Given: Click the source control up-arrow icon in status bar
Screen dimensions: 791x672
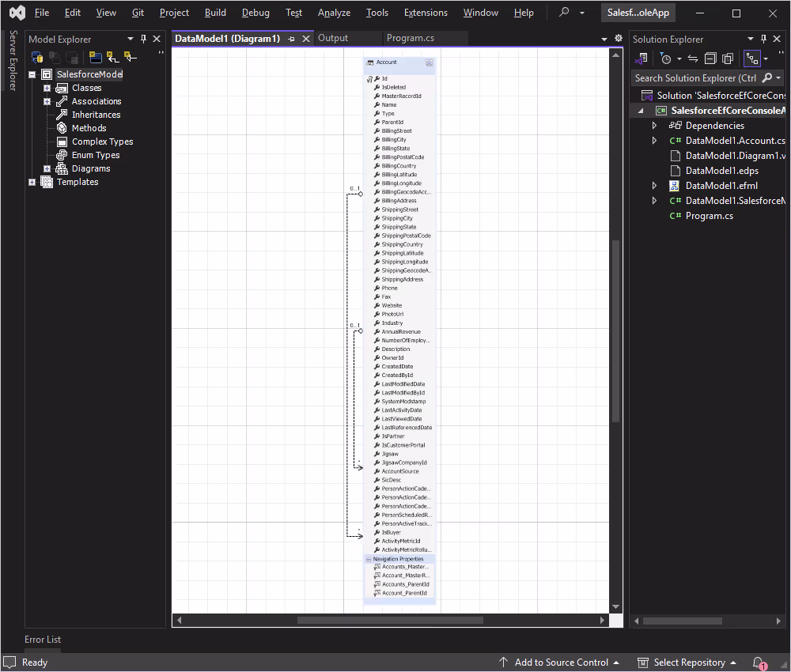Looking at the screenshot, I should tap(503, 662).
